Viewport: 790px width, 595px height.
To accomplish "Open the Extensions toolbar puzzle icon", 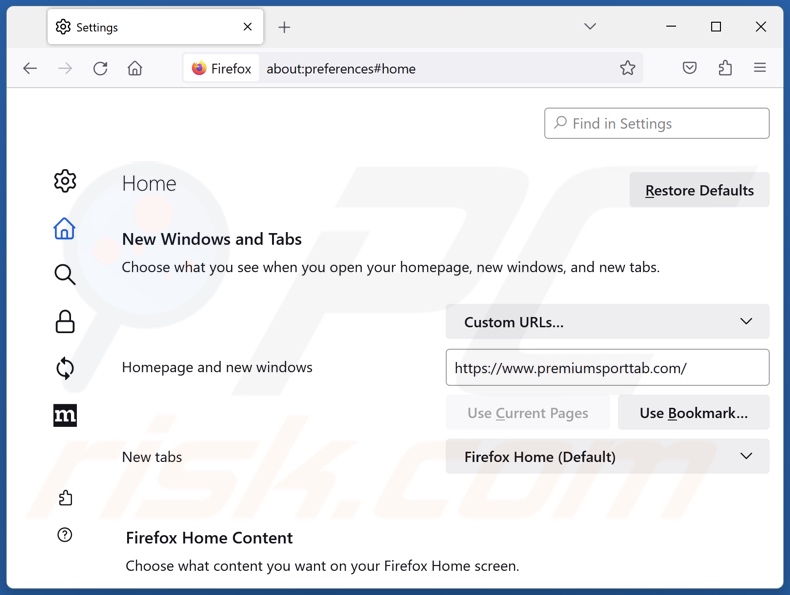I will (x=725, y=68).
